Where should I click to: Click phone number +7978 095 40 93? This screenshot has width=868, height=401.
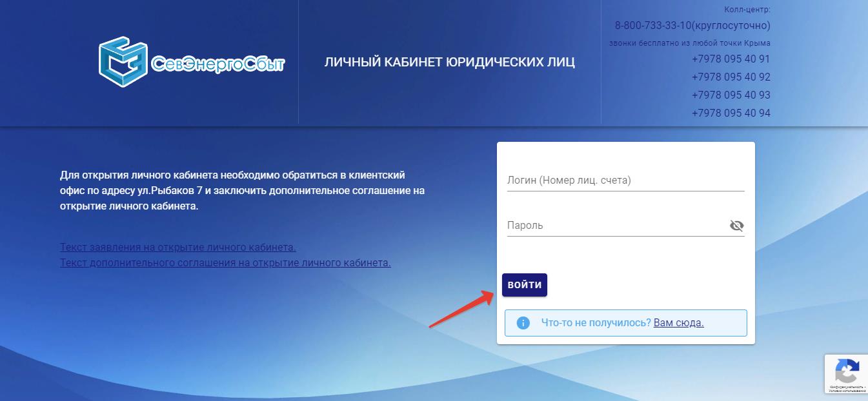[731, 95]
